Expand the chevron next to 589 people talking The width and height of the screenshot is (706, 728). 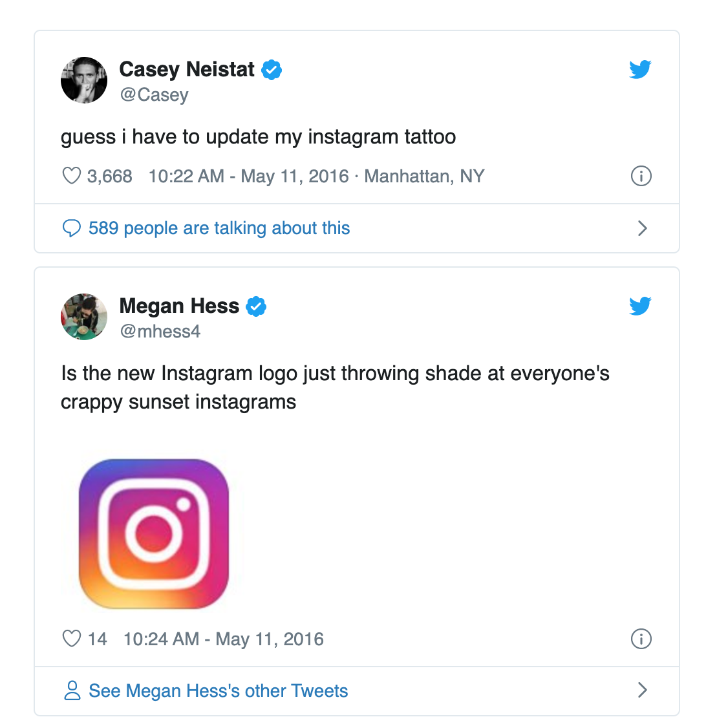[x=643, y=228]
